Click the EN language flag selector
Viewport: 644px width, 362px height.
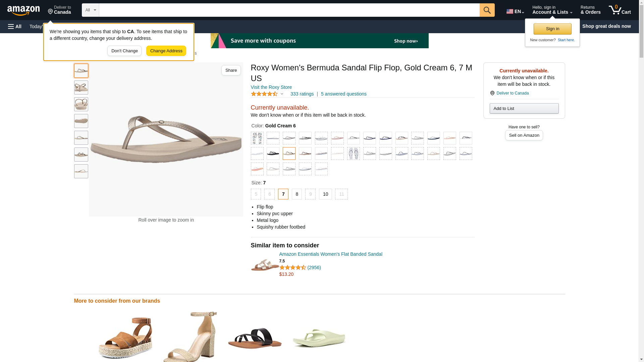pyautogui.click(x=515, y=11)
